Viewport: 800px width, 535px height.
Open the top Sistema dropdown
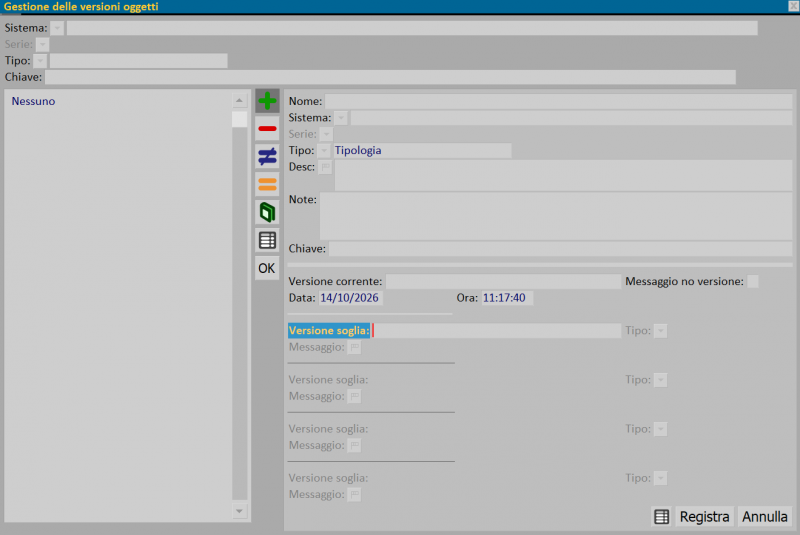tap(57, 28)
